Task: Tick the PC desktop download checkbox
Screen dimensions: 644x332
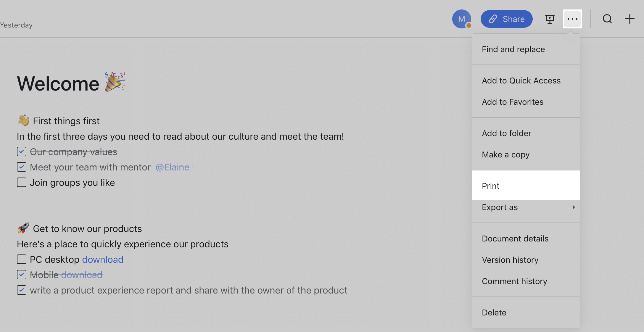Action: click(x=22, y=259)
